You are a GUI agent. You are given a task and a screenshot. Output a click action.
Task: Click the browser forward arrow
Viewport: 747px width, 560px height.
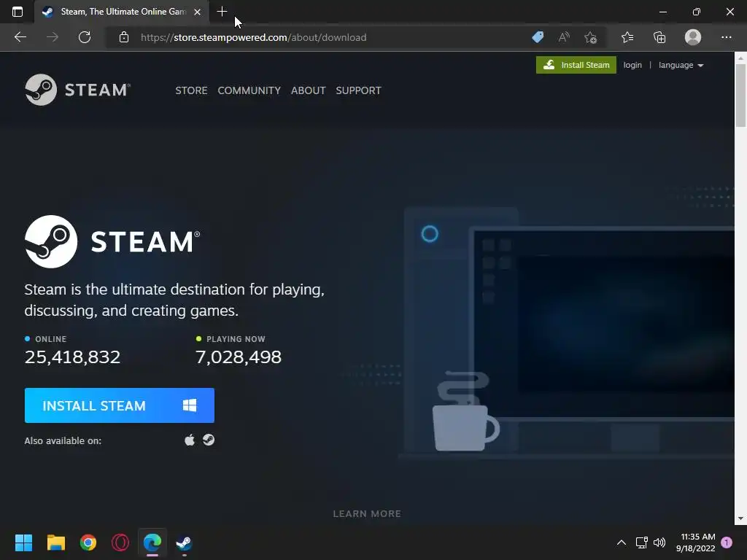pos(53,37)
